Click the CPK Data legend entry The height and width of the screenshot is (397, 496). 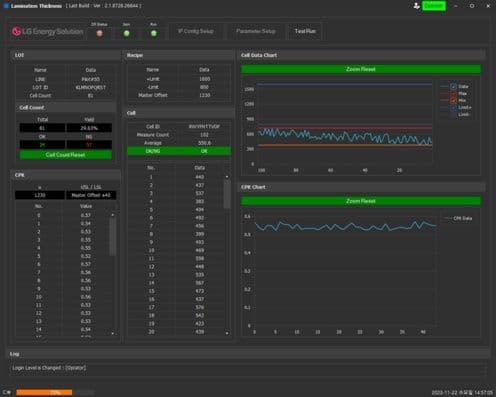coord(459,218)
